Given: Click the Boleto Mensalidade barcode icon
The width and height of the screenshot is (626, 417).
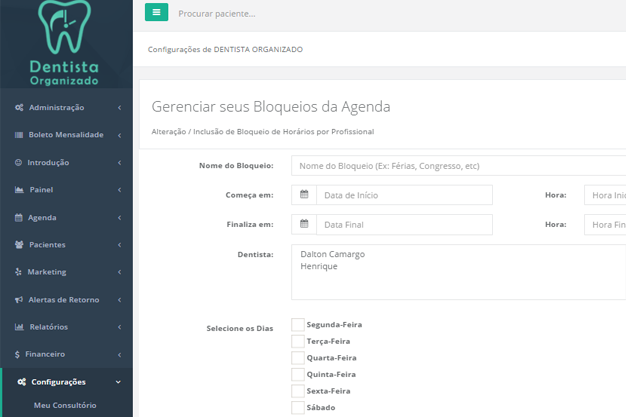Looking at the screenshot, I should point(19,135).
